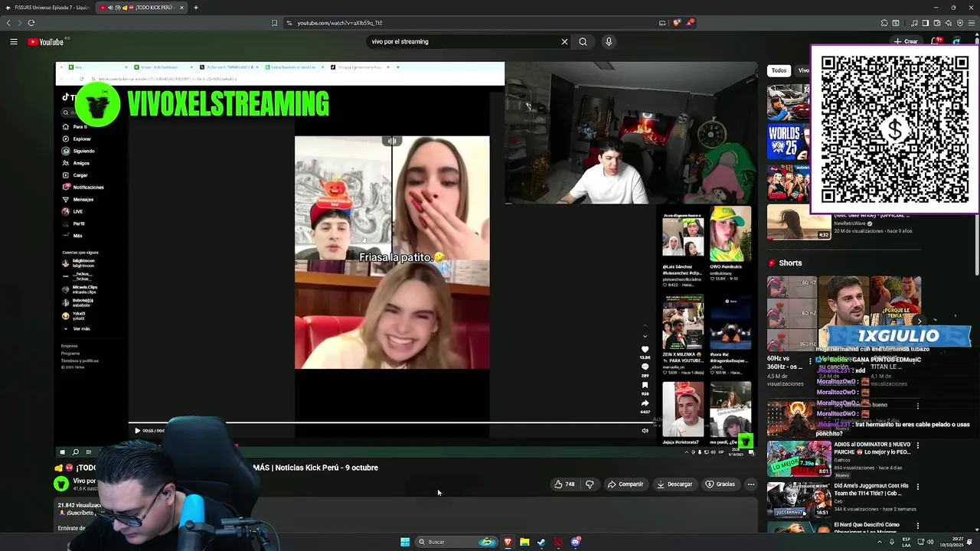980x551 pixels.
Task: Open a new browser tab
Action: 195,8
